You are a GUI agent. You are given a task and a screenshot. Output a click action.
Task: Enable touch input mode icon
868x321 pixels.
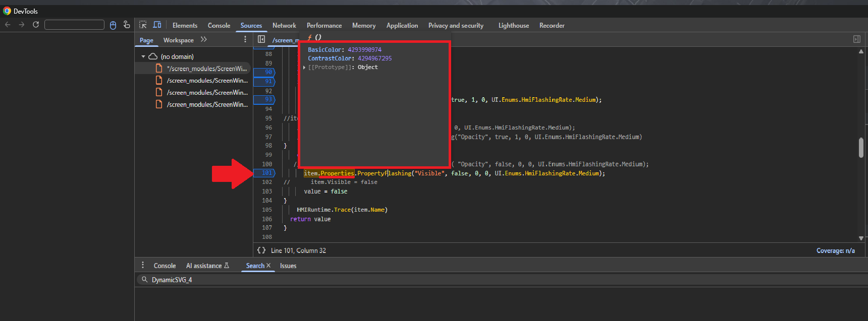127,25
